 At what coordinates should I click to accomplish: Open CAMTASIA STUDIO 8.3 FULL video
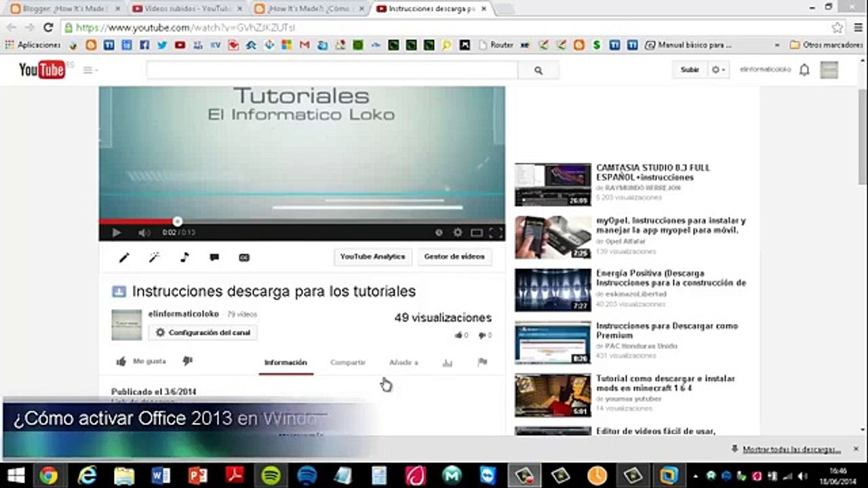pyautogui.click(x=653, y=172)
